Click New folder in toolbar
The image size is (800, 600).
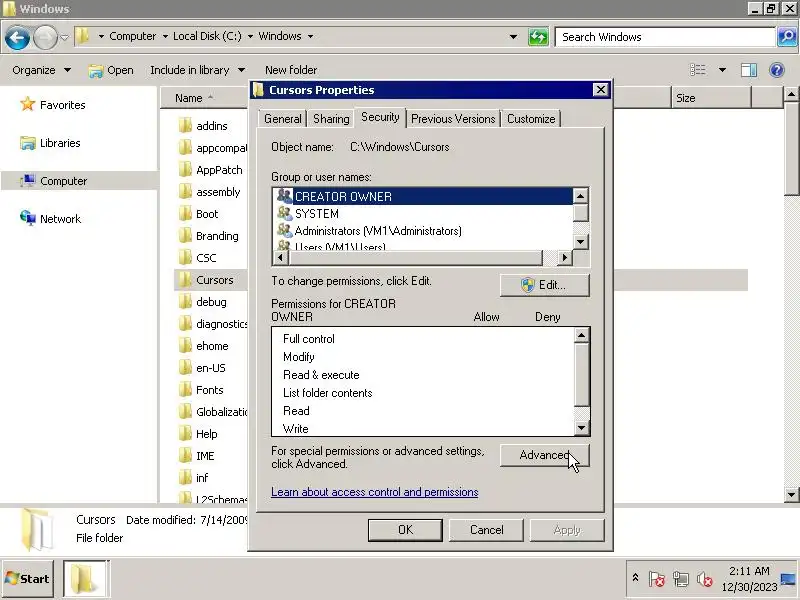click(x=291, y=70)
